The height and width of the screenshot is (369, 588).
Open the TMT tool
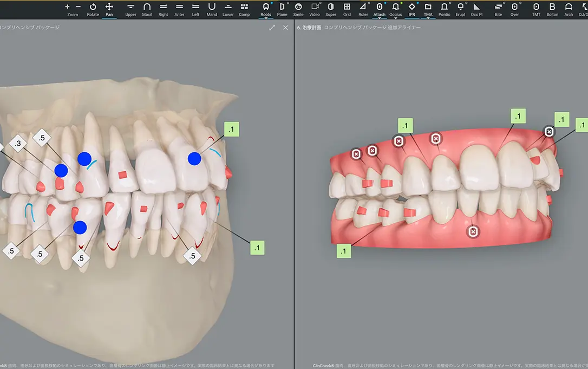coord(536,9)
